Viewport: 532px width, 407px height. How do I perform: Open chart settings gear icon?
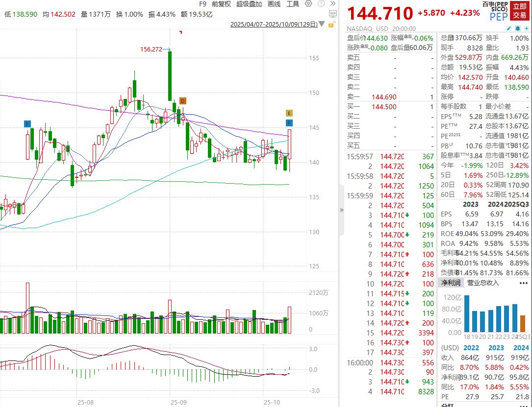pos(308,4)
